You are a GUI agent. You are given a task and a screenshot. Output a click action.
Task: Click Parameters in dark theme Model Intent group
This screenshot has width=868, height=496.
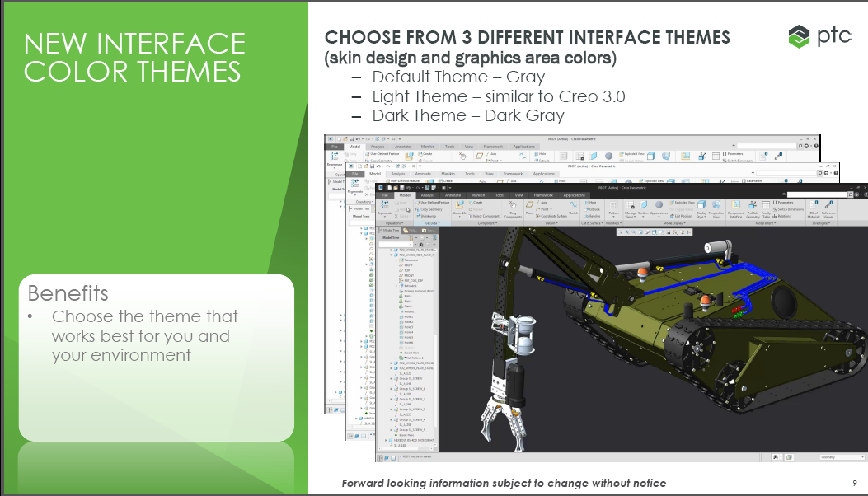[783, 202]
